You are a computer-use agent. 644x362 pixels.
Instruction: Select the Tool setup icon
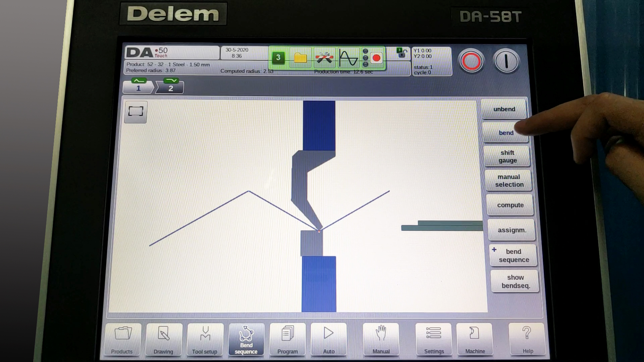205,339
